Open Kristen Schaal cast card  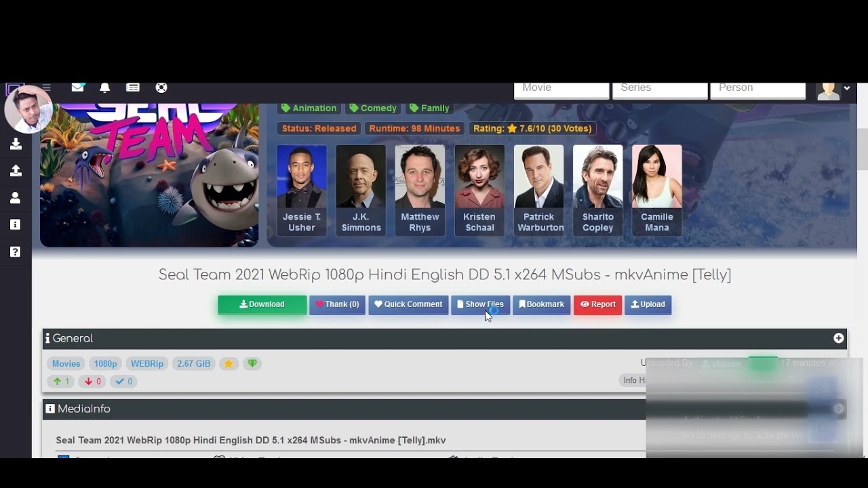(479, 190)
